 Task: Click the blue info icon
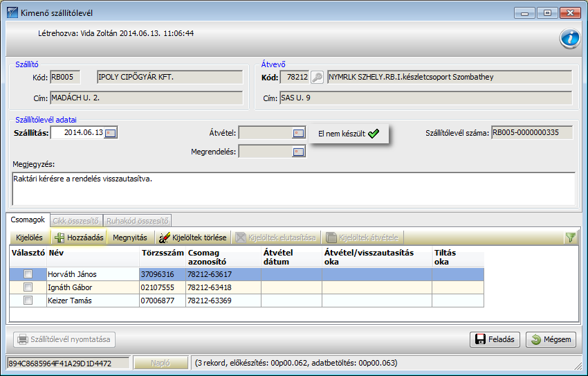tap(569, 38)
